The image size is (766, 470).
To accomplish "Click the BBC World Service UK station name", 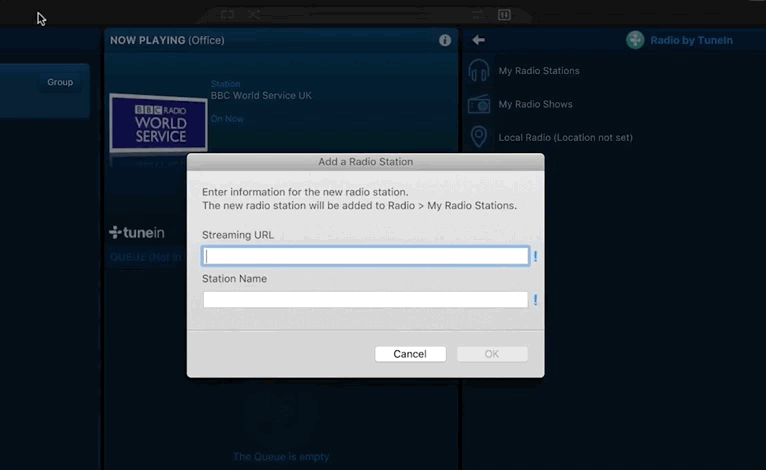I will coord(261,95).
